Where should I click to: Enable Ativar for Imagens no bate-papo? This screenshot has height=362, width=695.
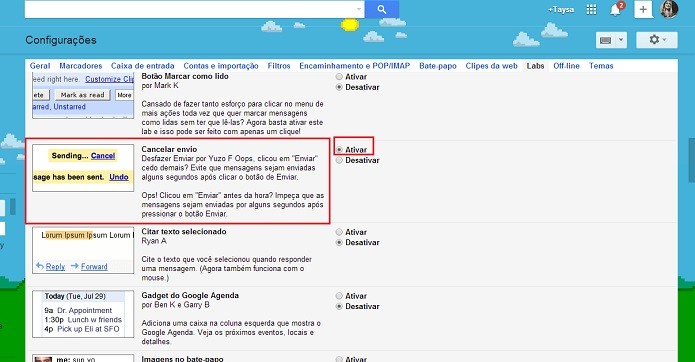point(339,359)
